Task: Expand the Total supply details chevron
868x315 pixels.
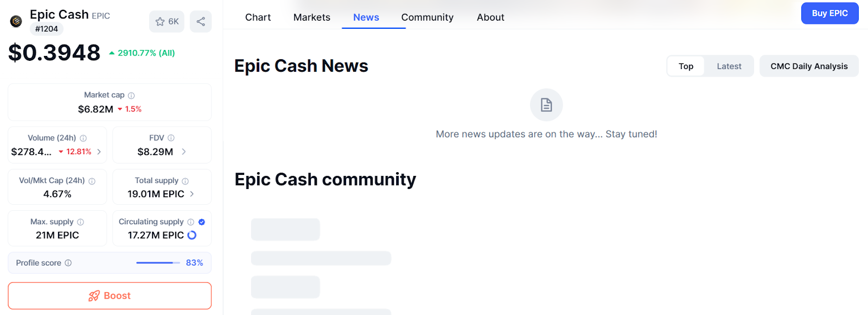Action: click(192, 194)
